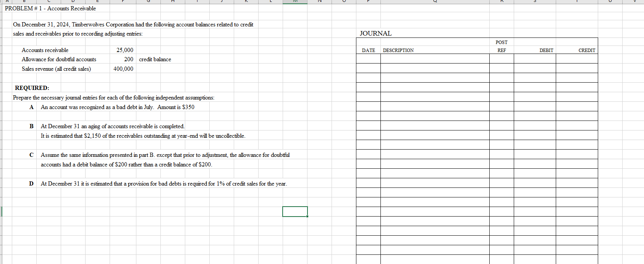Image resolution: width=644 pixels, height=264 pixels.
Task: Click the 'An account was recognized as a bad debt' text
Action: point(118,107)
